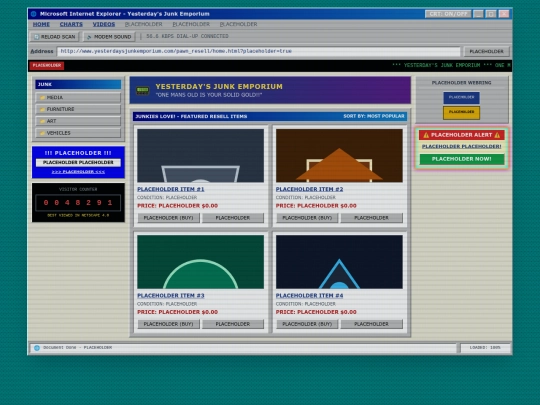Open the third PLACEHOLDER menu item
The width and height of the screenshot is (540, 405).
pyautogui.click(x=238, y=24)
